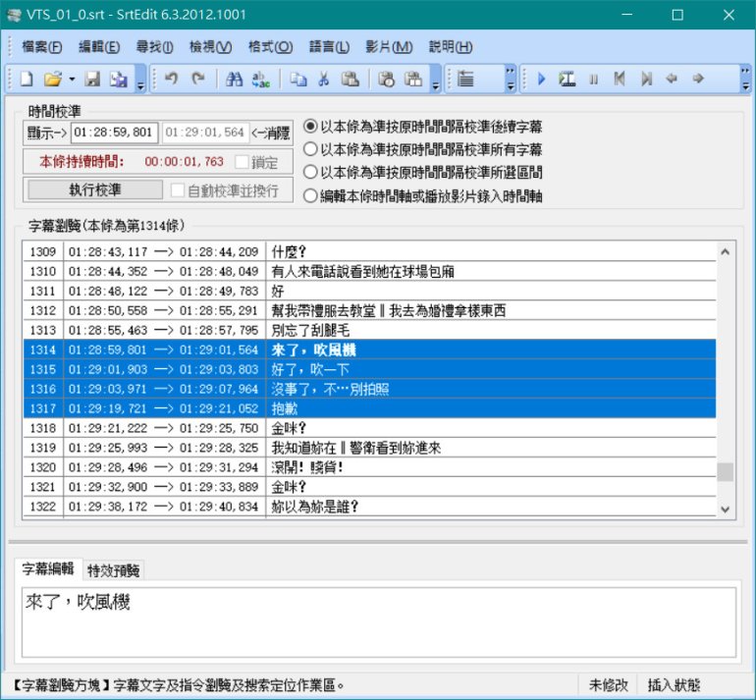Expand the format toolbar overflow chevron

[x=511, y=79]
